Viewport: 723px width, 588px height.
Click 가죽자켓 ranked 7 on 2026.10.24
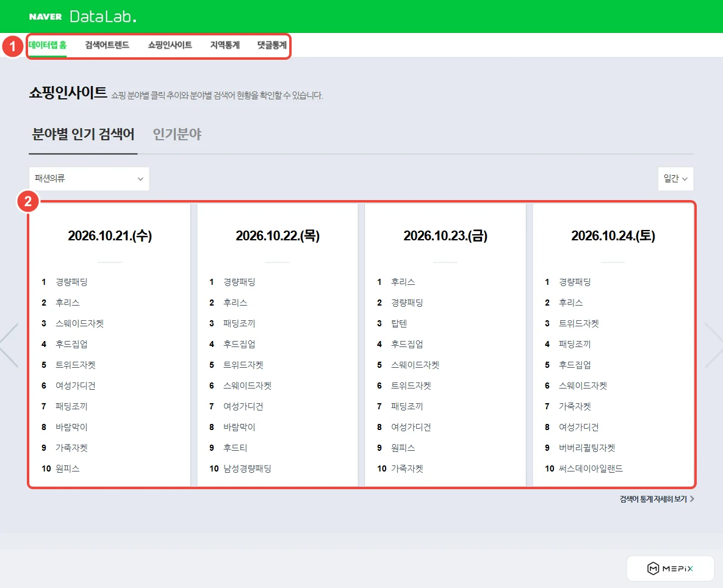click(575, 406)
